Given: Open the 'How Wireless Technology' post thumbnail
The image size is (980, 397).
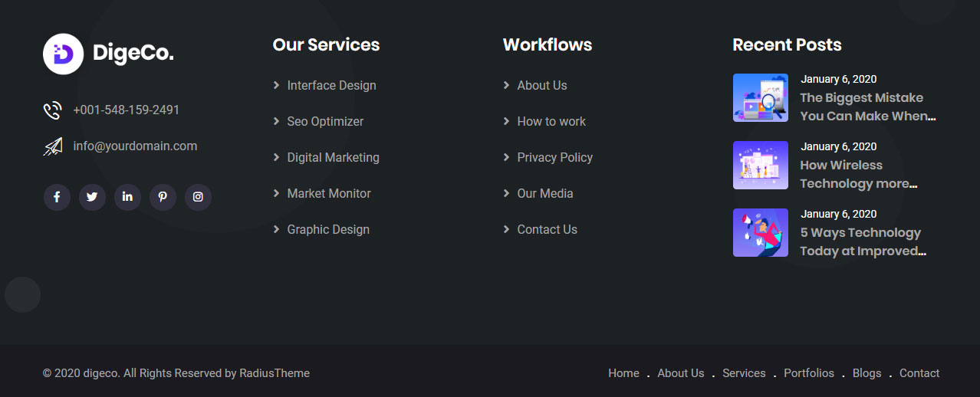Looking at the screenshot, I should point(760,165).
